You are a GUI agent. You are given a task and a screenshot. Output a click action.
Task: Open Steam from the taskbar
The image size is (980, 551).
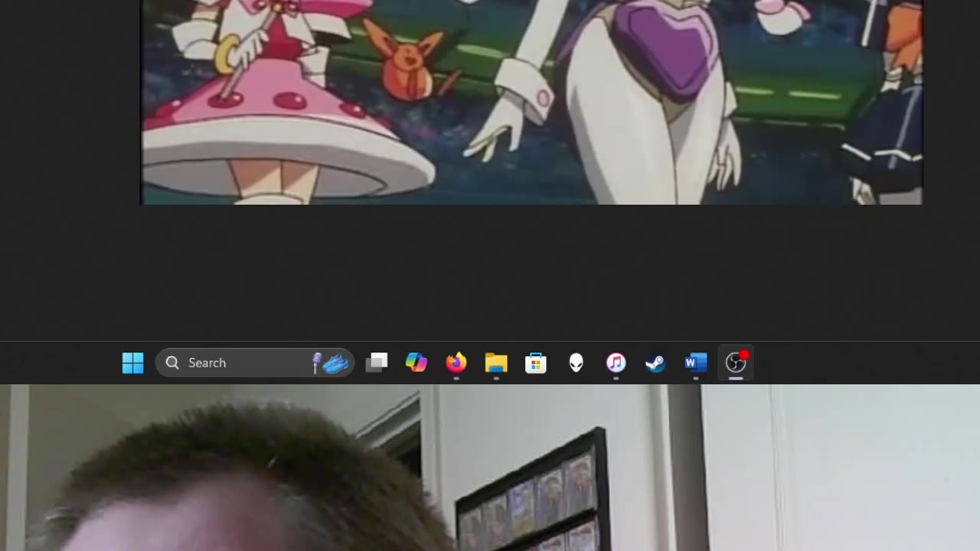pyautogui.click(x=655, y=363)
